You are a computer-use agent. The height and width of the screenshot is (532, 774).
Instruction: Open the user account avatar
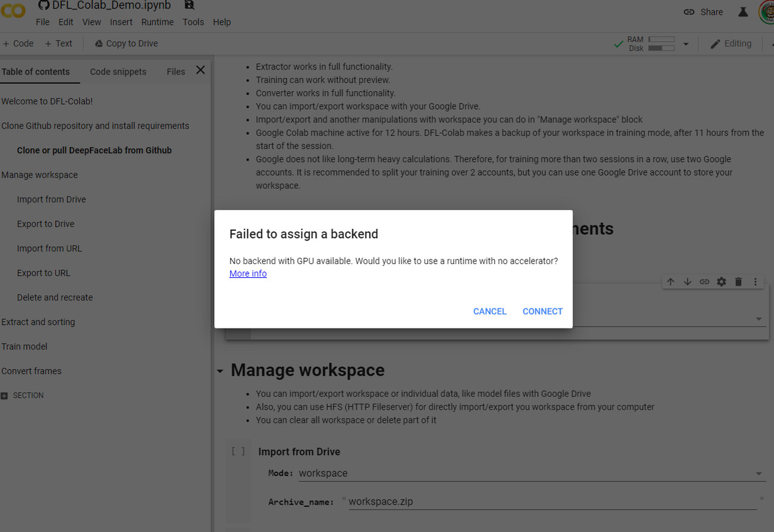click(767, 12)
